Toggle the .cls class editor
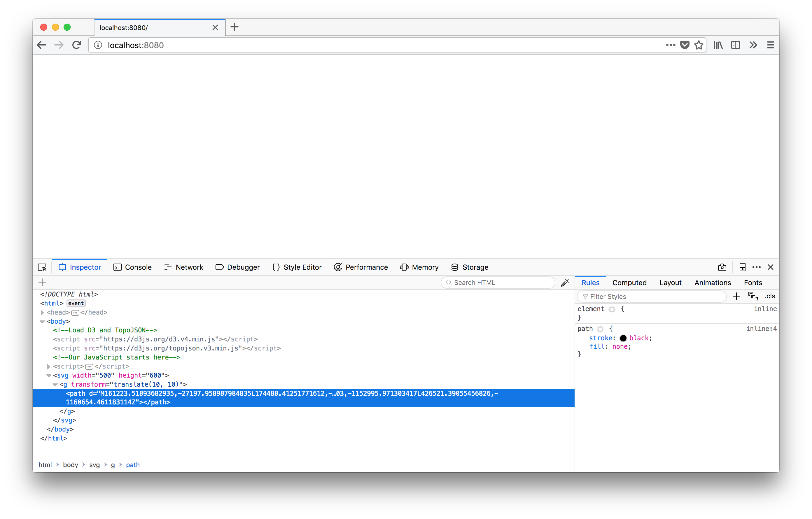This screenshot has height=519, width=812. [770, 296]
